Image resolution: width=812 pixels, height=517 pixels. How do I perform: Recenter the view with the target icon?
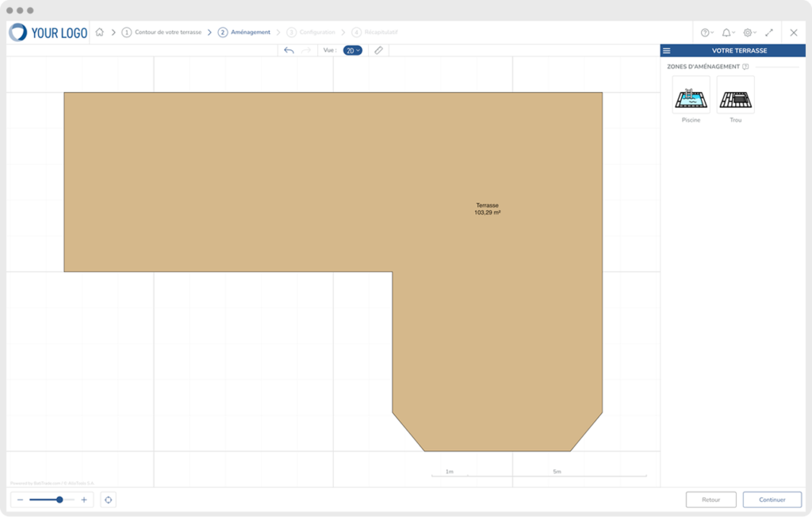point(109,500)
